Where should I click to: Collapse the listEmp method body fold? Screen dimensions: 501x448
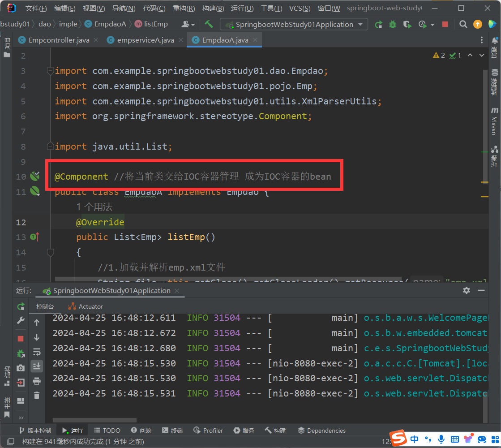[51, 252]
